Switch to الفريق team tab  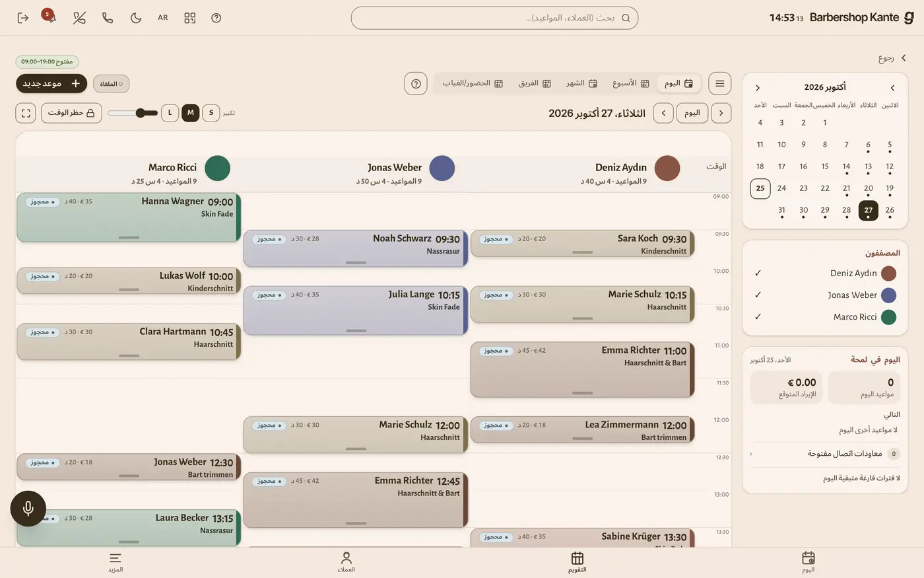point(535,83)
